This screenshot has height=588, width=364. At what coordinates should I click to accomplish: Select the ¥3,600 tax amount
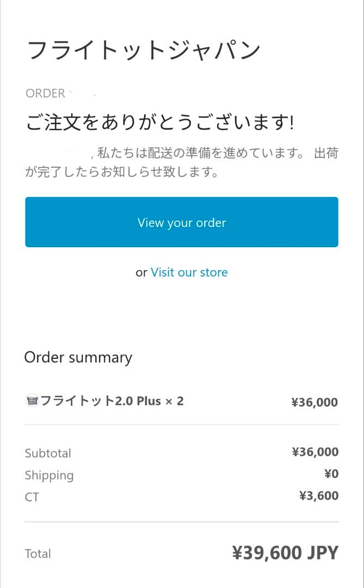point(318,495)
